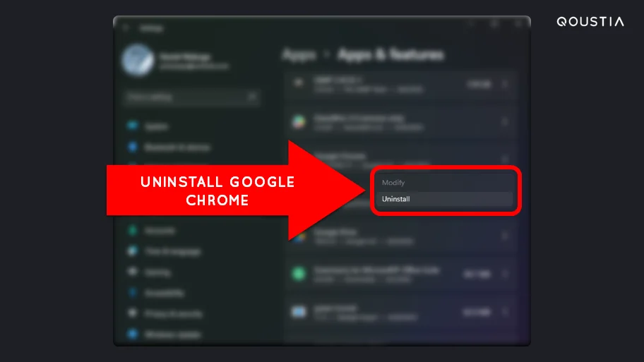The height and width of the screenshot is (362, 644).
Task: Open Bluetooth & devices icon in sidebar
Action: point(132,147)
